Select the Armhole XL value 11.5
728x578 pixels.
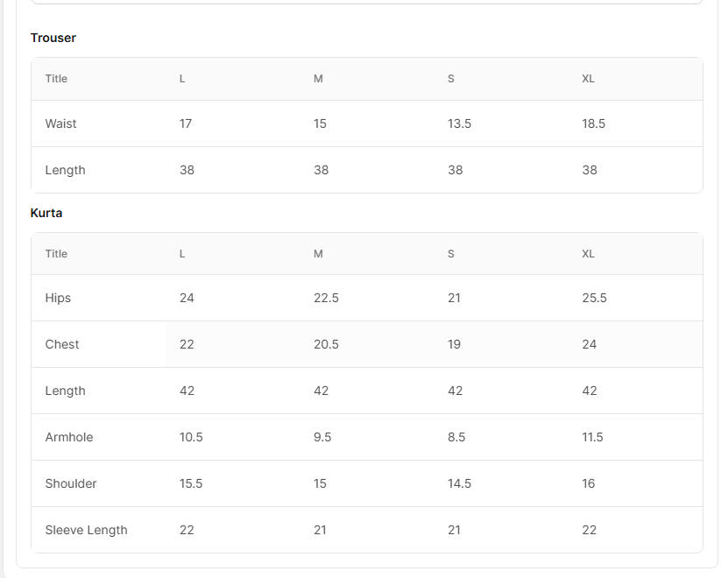pyautogui.click(x=592, y=437)
